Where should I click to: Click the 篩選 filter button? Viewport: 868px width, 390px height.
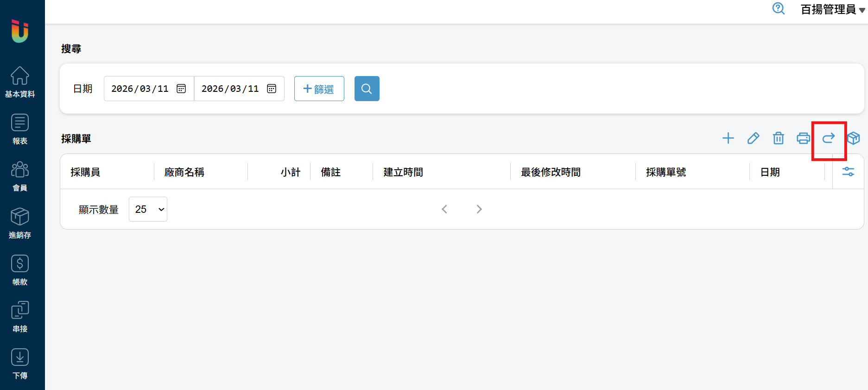pos(319,89)
